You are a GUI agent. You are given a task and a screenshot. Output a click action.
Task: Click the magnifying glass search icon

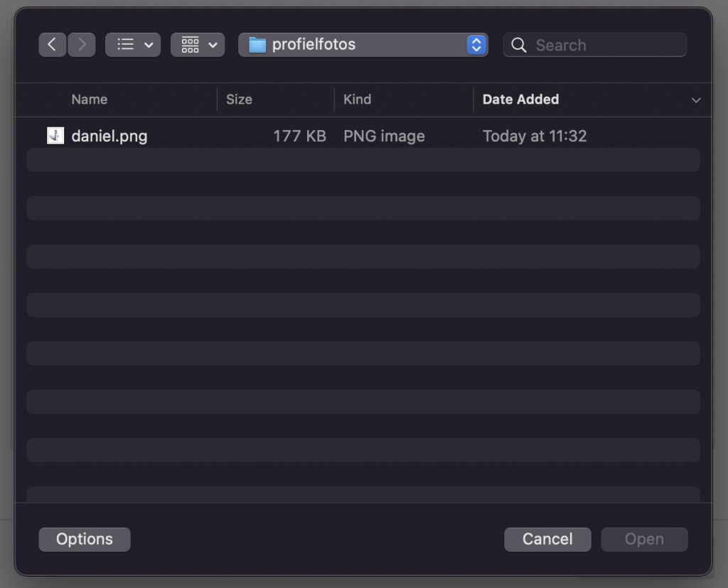(x=519, y=46)
